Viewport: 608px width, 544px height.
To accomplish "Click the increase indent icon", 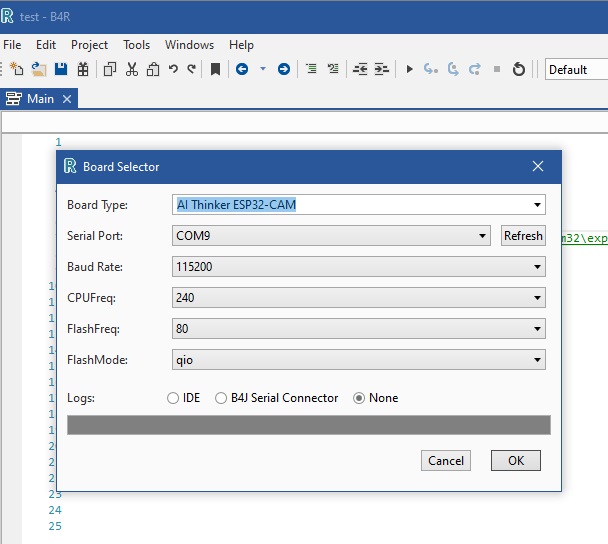I will point(382,69).
